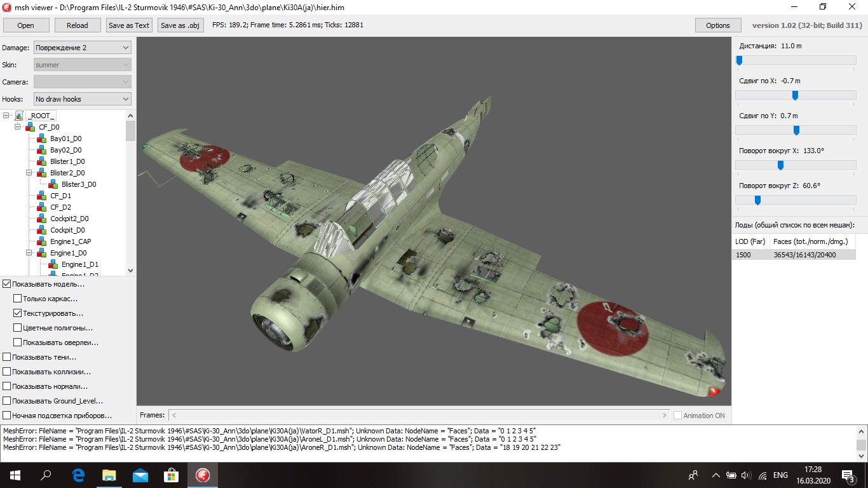Click the Frames horizontal scrollbar
The image size is (868, 488).
pyautogui.click(x=419, y=415)
